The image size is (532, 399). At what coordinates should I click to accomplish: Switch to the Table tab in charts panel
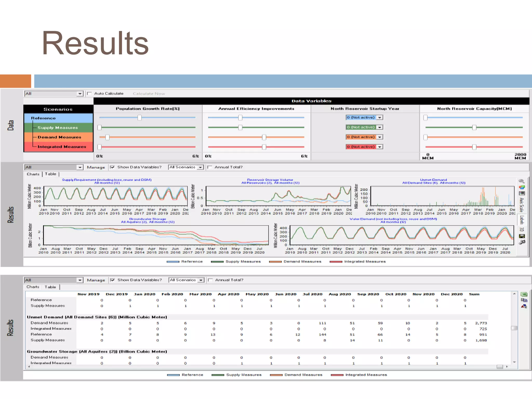point(50,174)
